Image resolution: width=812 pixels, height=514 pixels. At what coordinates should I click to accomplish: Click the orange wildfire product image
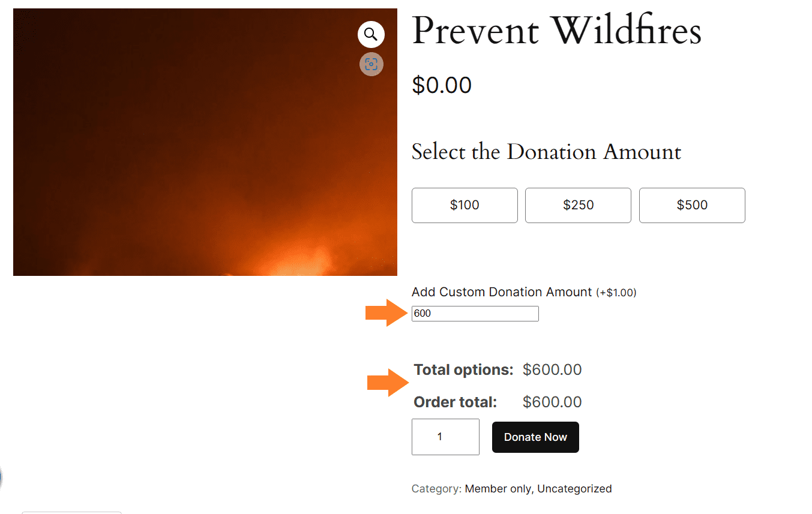pyautogui.click(x=205, y=142)
